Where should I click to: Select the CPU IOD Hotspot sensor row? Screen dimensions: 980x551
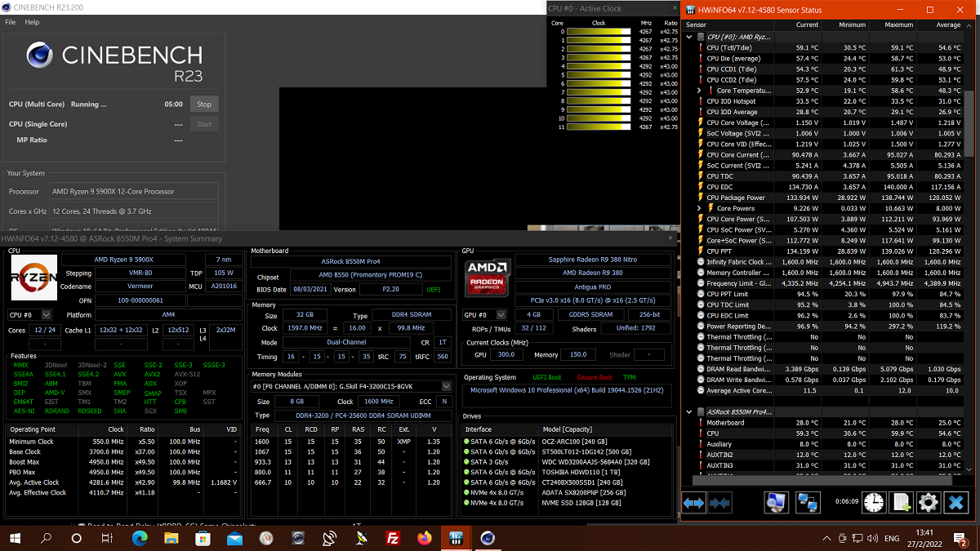[x=823, y=101]
